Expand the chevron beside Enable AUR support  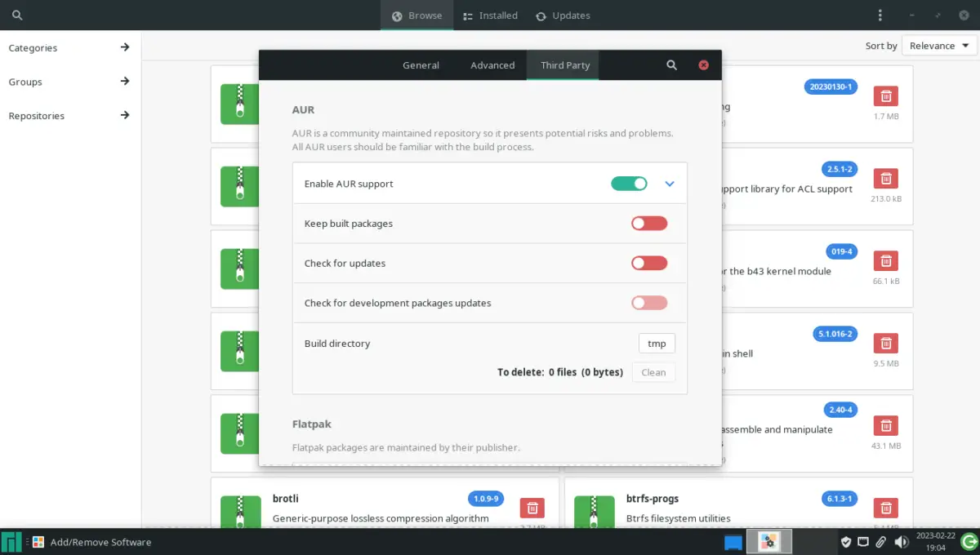pyautogui.click(x=670, y=184)
